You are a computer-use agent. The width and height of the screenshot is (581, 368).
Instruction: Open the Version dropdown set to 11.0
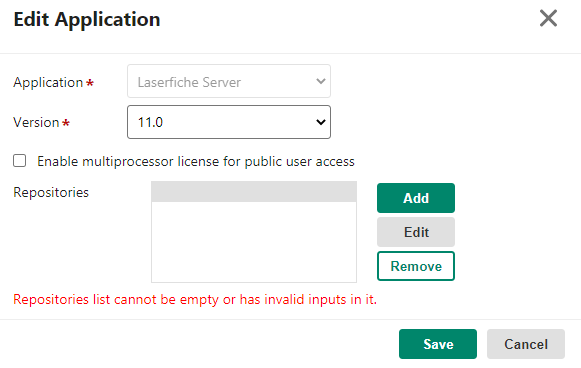[x=229, y=122]
